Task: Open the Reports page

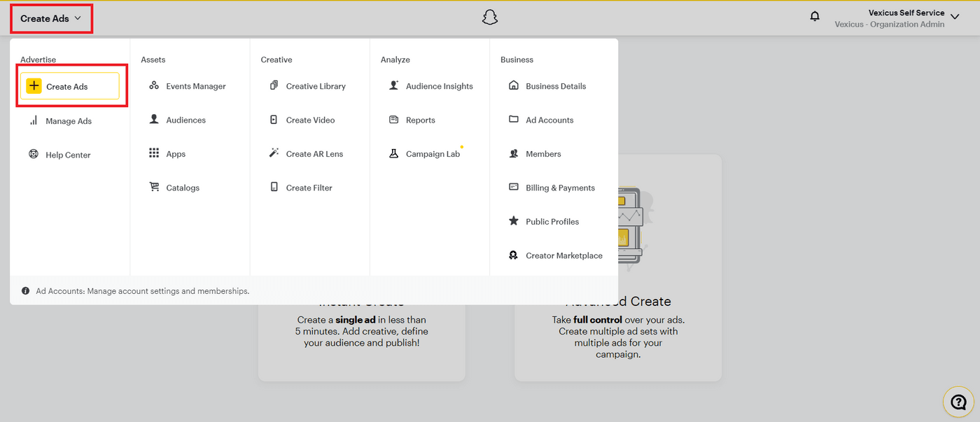Action: click(421, 120)
